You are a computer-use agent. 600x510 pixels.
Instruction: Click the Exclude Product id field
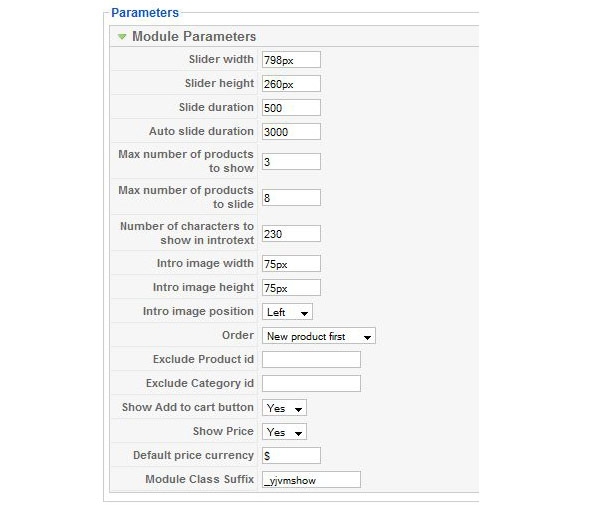(310, 360)
